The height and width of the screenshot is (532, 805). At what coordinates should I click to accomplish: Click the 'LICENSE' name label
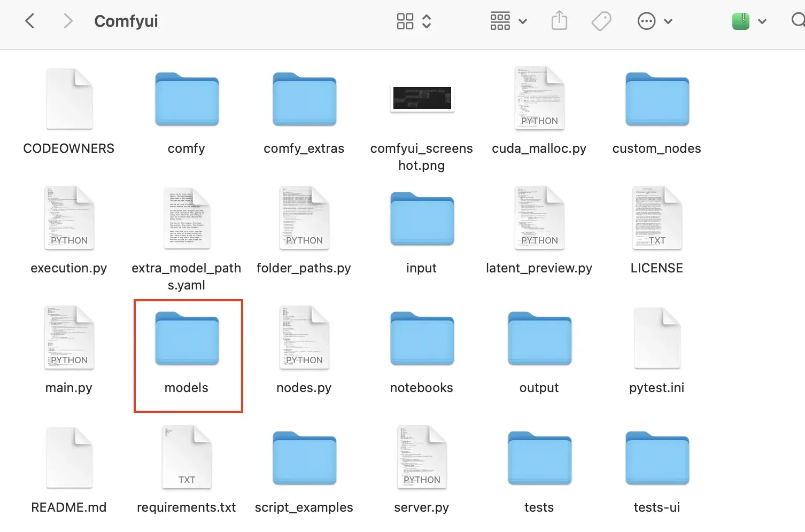tap(657, 268)
